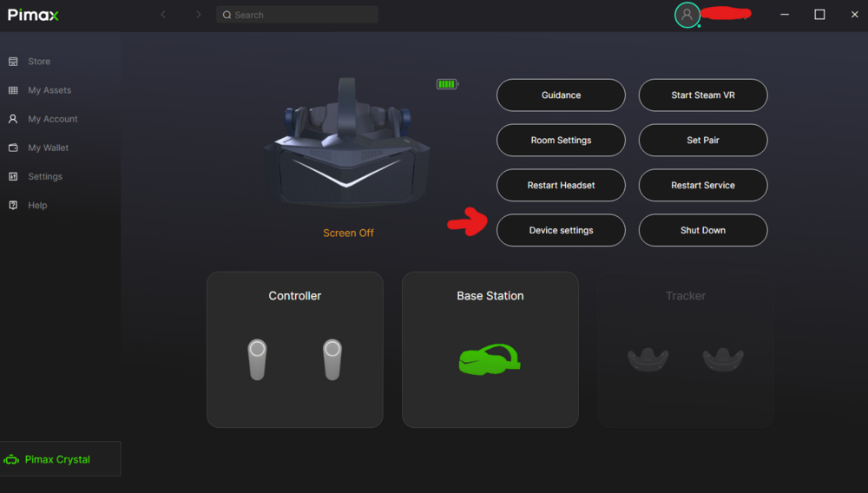The height and width of the screenshot is (493, 868).
Task: Click the Settings sliders icon in sidebar
Action: coord(13,176)
